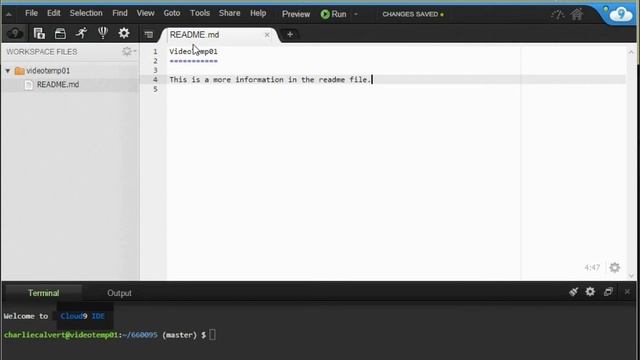Select the videotemp01 folder
Viewport: 640px width, 360px height.
[48, 71]
